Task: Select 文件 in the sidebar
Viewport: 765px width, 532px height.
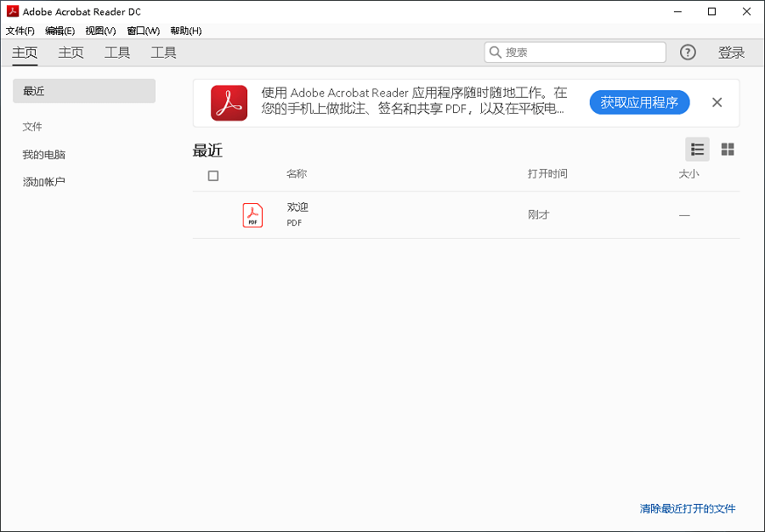Action: [32, 127]
